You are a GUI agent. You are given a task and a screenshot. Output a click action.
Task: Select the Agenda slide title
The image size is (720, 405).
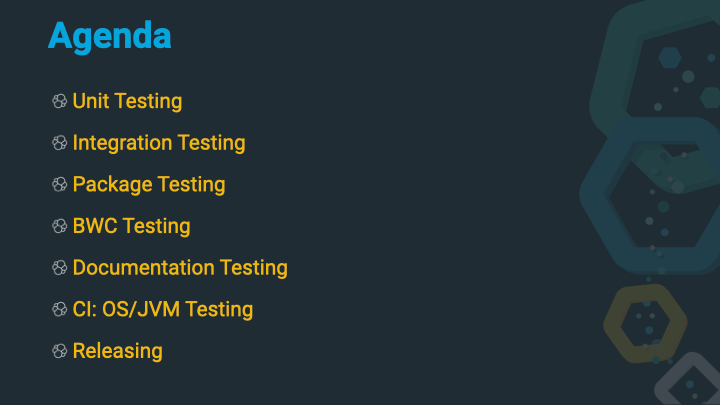[x=109, y=36]
